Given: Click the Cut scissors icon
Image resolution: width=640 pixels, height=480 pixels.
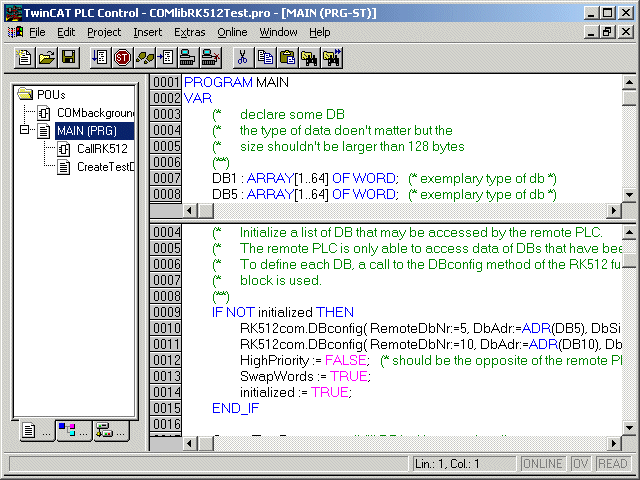Looking at the screenshot, I should click(241, 57).
